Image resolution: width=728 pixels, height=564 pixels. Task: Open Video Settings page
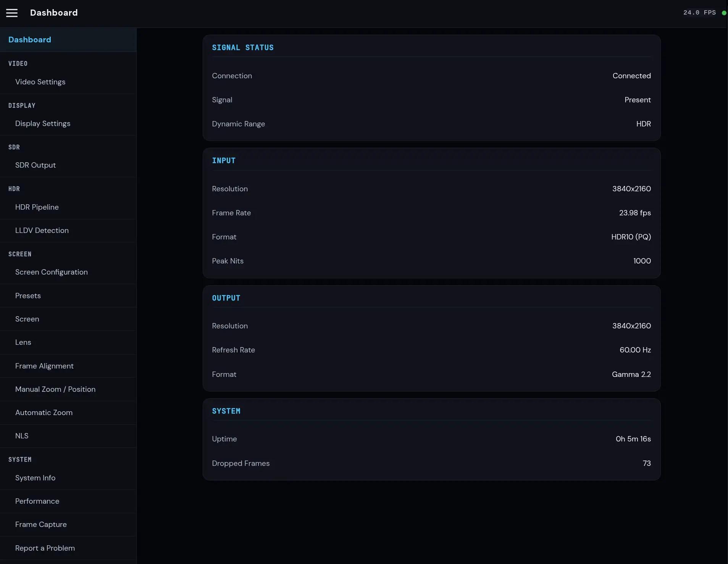(x=68, y=82)
